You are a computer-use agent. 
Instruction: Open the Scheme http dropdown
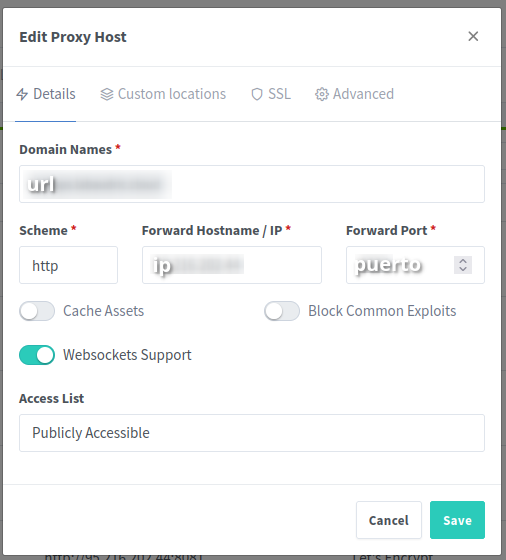pyautogui.click(x=69, y=265)
